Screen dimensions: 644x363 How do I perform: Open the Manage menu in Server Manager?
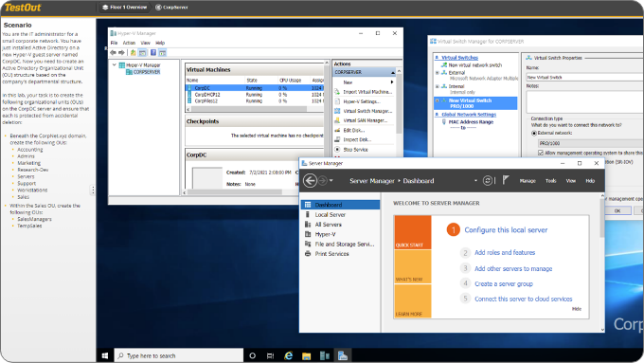pyautogui.click(x=528, y=181)
